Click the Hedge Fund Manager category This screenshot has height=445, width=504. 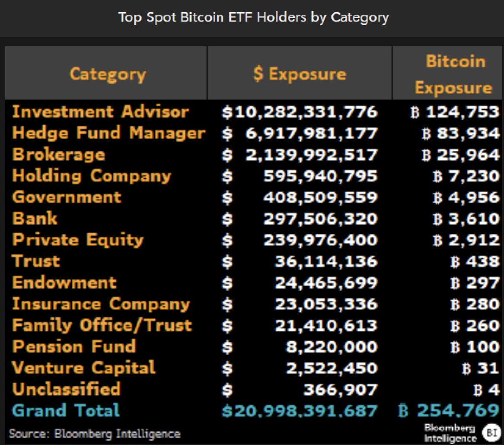coord(108,133)
